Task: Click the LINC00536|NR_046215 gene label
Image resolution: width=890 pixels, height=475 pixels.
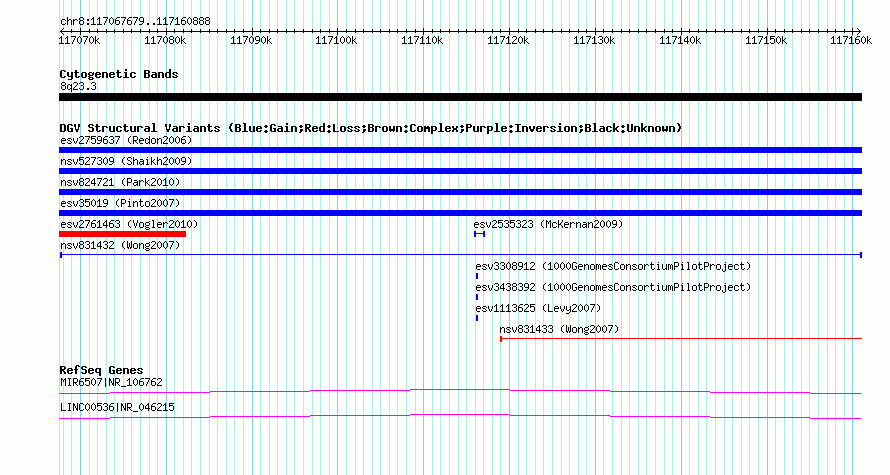Action: click(x=117, y=407)
